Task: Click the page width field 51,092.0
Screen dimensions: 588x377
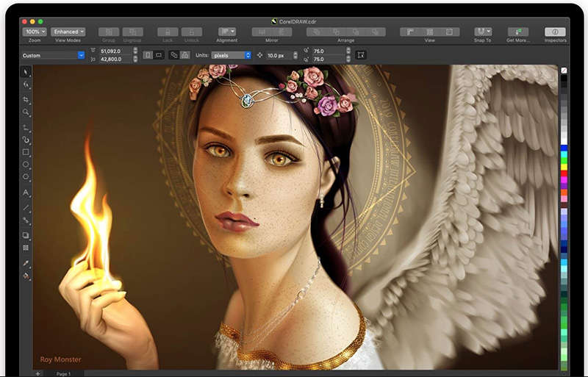Action: pos(115,51)
